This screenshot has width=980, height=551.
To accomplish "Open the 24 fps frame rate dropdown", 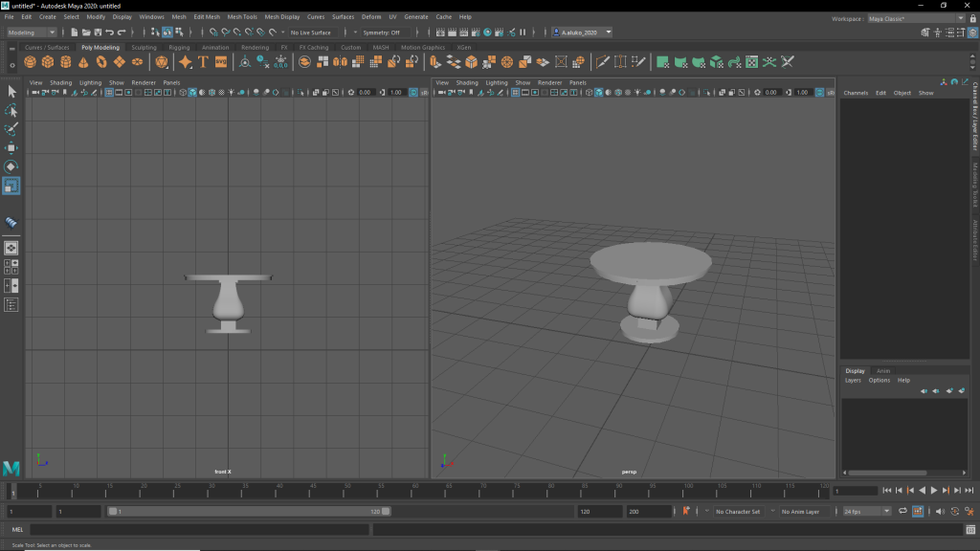I will (x=866, y=512).
